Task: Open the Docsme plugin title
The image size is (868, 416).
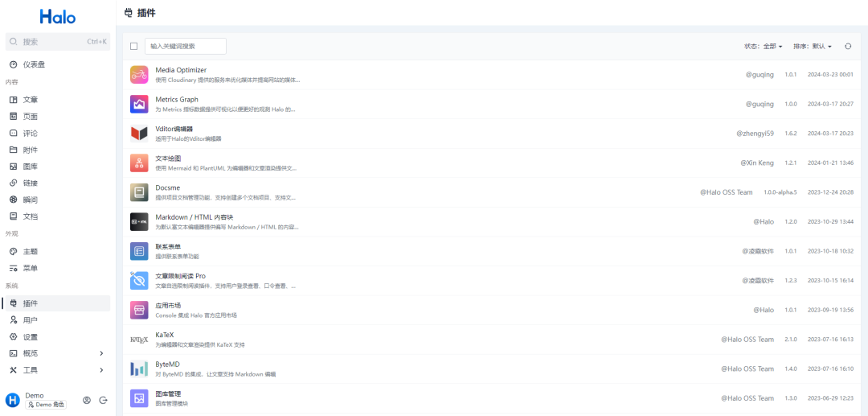Action: point(168,187)
